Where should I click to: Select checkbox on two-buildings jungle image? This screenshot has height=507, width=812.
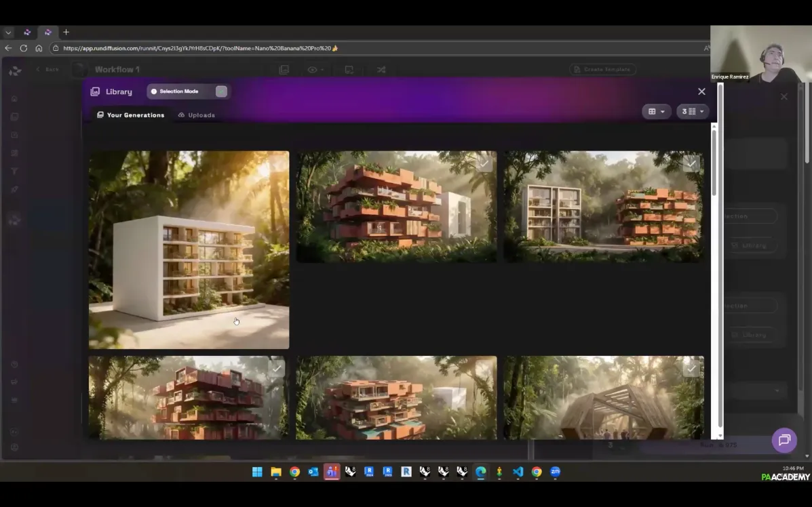[x=691, y=163]
